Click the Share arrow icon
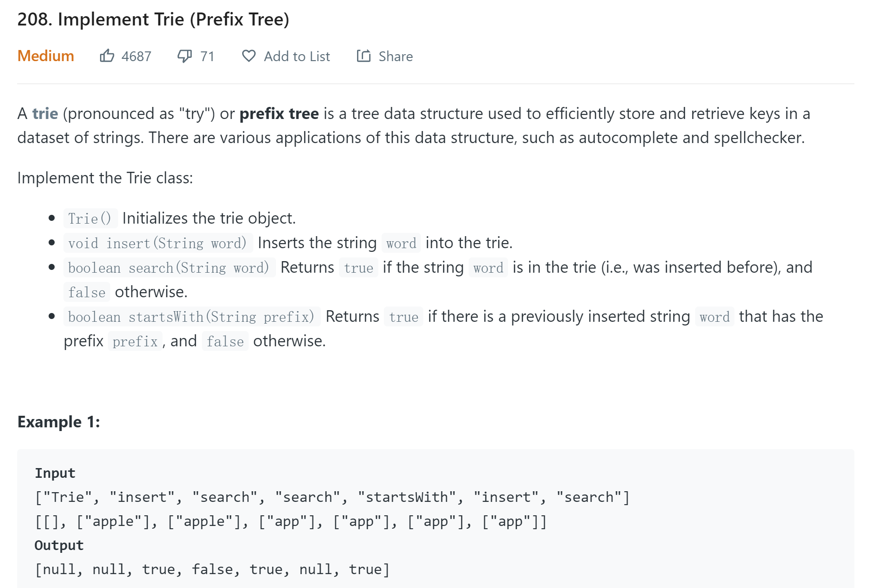This screenshot has width=872, height=588. [364, 56]
